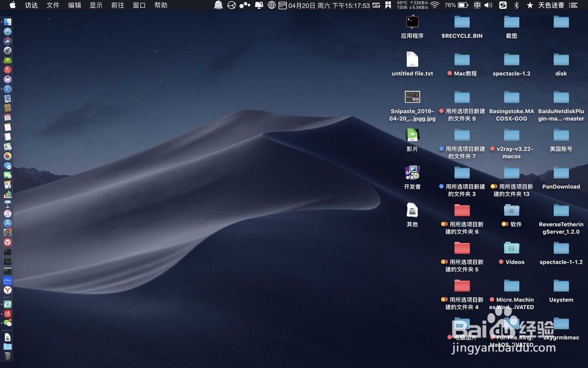Viewport: 588px width, 368px height.
Task: Select the 开发者 desktop icon
Action: (412, 178)
